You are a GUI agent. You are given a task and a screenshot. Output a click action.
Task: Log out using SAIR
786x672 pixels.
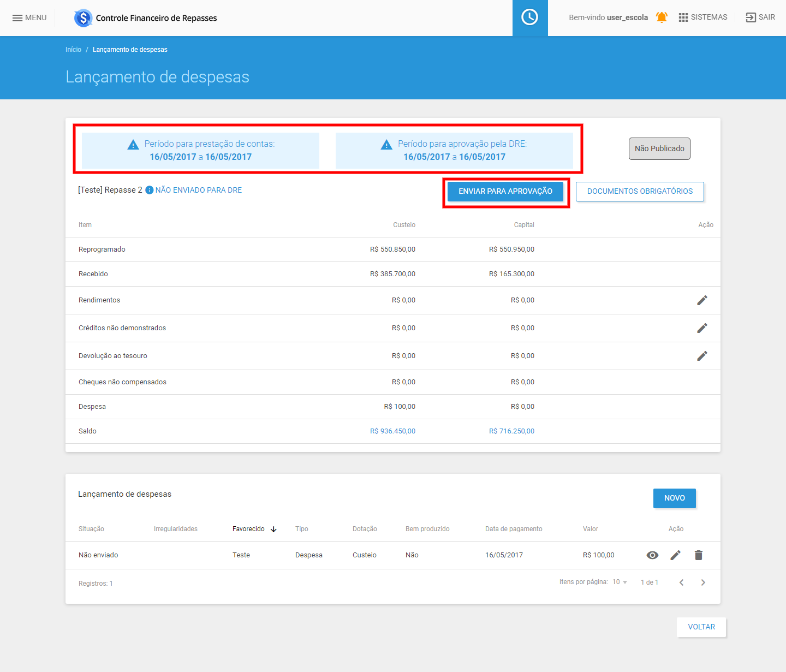(760, 17)
